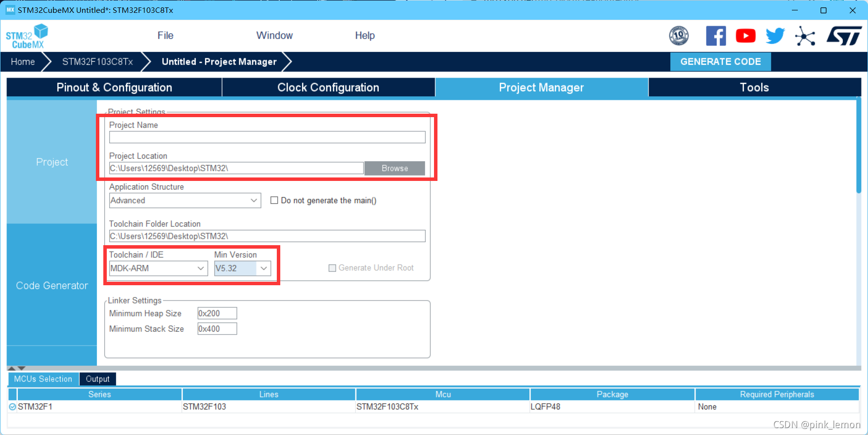Switch to Pinout & Configuration tab
Image resolution: width=868 pixels, height=435 pixels.
[114, 87]
